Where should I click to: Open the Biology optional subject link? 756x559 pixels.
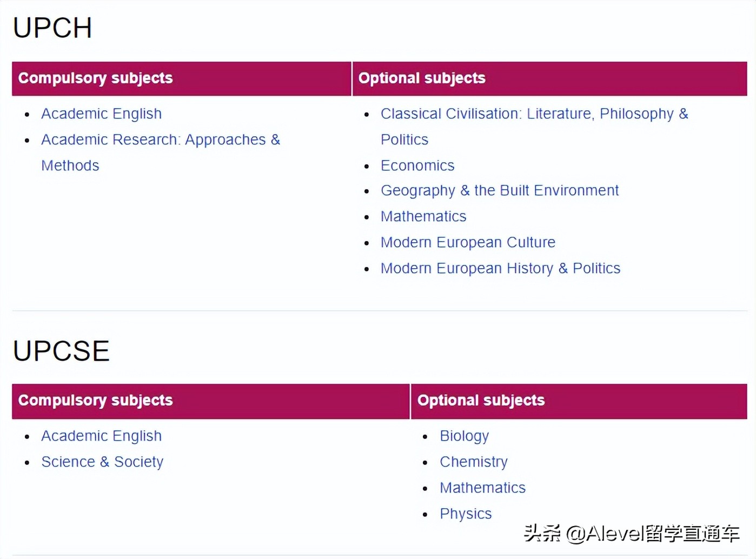[x=464, y=436]
